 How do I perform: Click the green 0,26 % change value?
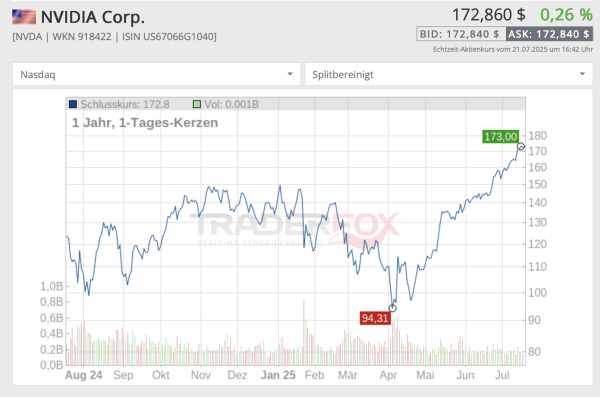tap(566, 15)
